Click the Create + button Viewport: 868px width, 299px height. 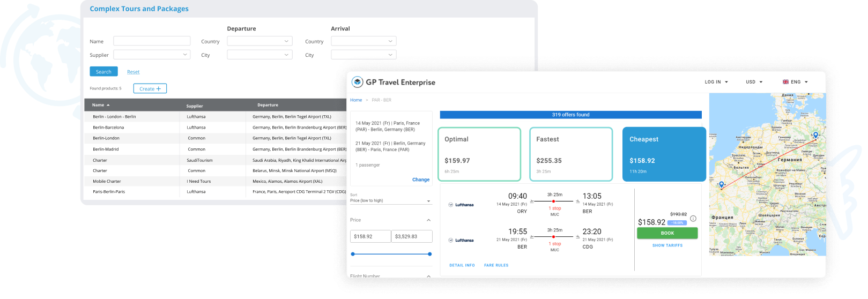click(x=150, y=89)
